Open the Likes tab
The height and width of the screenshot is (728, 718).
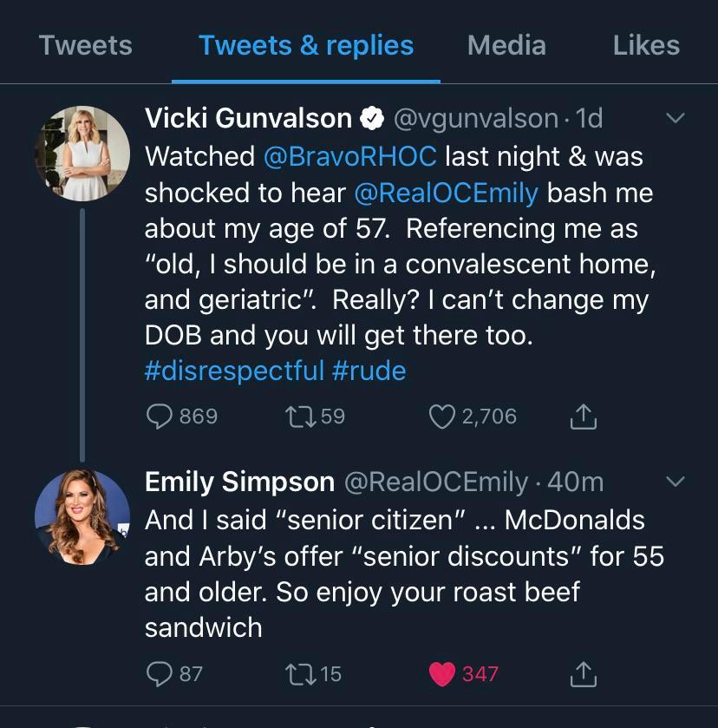pyautogui.click(x=646, y=45)
